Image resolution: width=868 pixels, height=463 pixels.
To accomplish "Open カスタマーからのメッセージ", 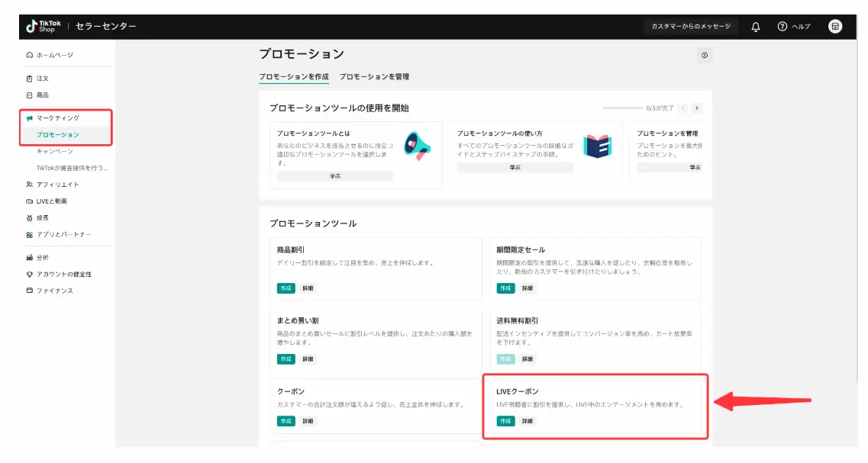I will pyautogui.click(x=691, y=27).
